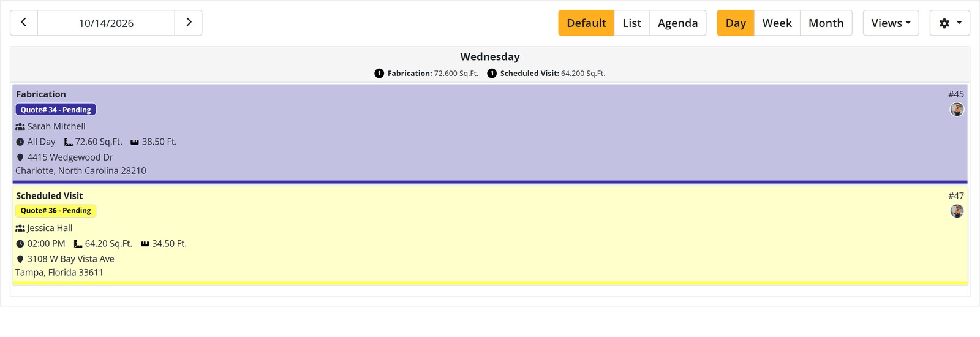The image size is (980, 337).
Task: Click the Fabrication: 72.600 Sq.Ft. summary
Action: point(433,74)
